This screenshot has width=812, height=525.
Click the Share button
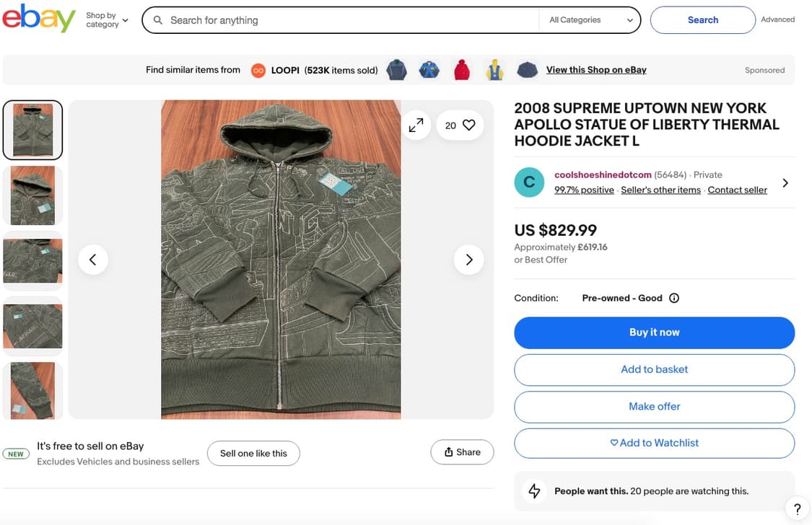462,452
